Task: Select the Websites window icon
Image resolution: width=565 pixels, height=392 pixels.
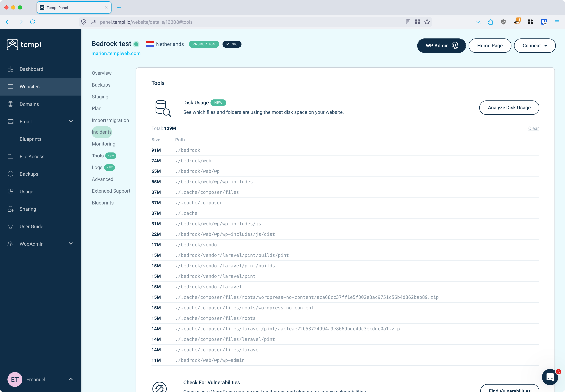Action: click(10, 86)
